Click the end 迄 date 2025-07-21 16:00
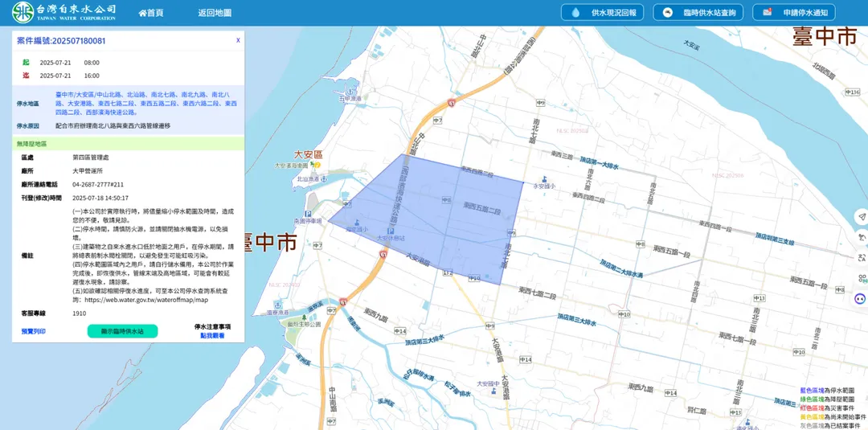 [x=70, y=76]
